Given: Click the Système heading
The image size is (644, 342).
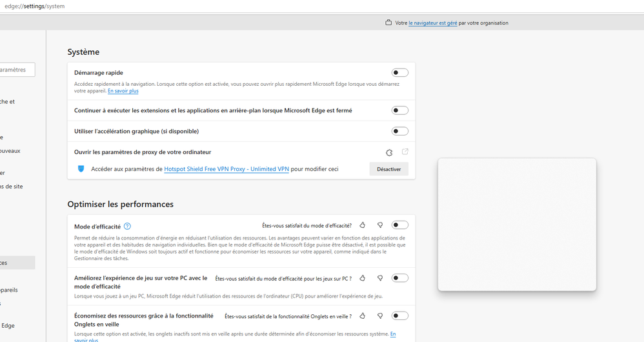Looking at the screenshot, I should [83, 52].
